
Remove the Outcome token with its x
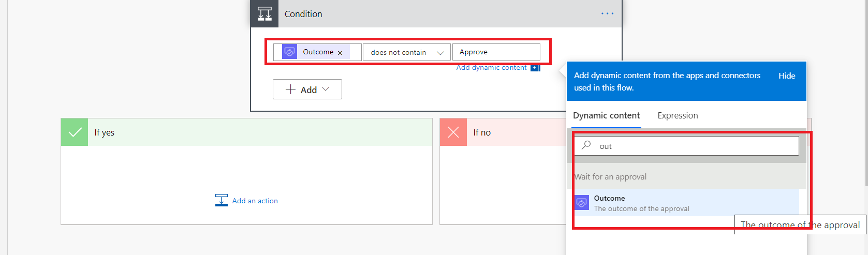pyautogui.click(x=340, y=53)
